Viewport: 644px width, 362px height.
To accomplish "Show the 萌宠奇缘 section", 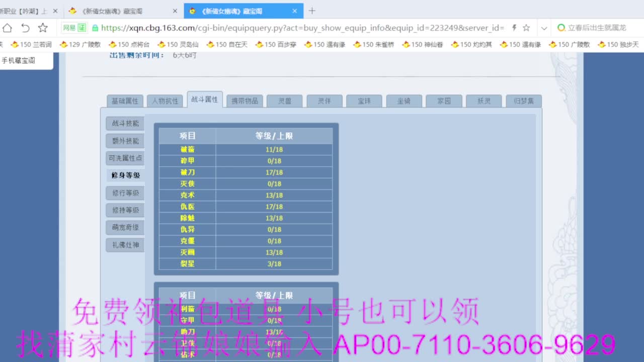I will [125, 227].
